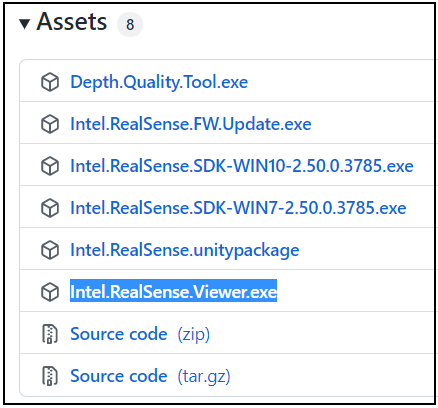438x408 pixels.
Task: Download Intel.RealSense.SDK-WIN7-2.50.0.3785.exe
Action: click(238, 208)
